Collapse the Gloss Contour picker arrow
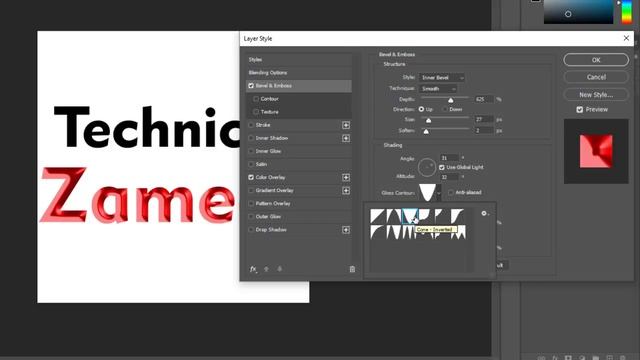 (439, 193)
